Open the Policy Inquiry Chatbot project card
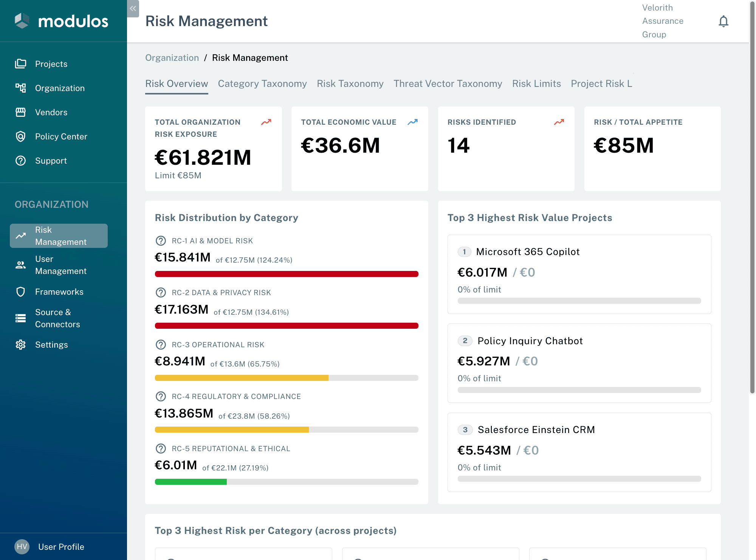The image size is (756, 560). 579,363
